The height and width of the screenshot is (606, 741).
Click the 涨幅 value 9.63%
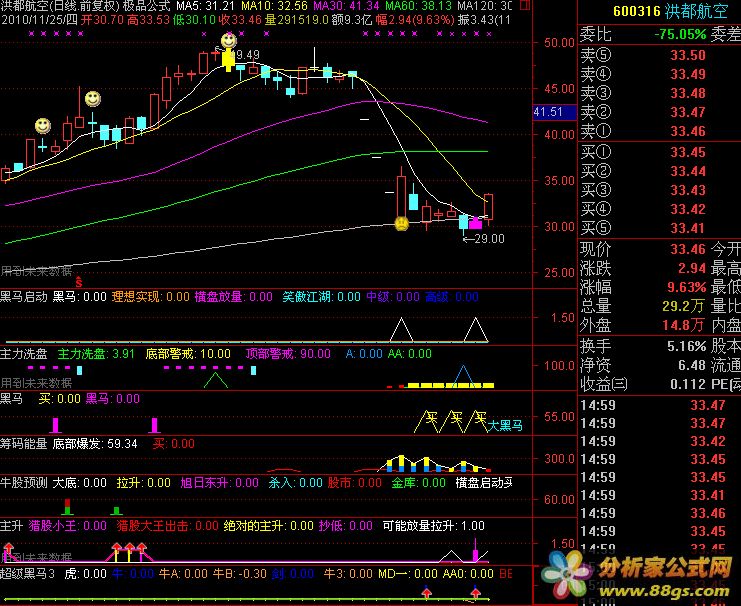pos(686,287)
